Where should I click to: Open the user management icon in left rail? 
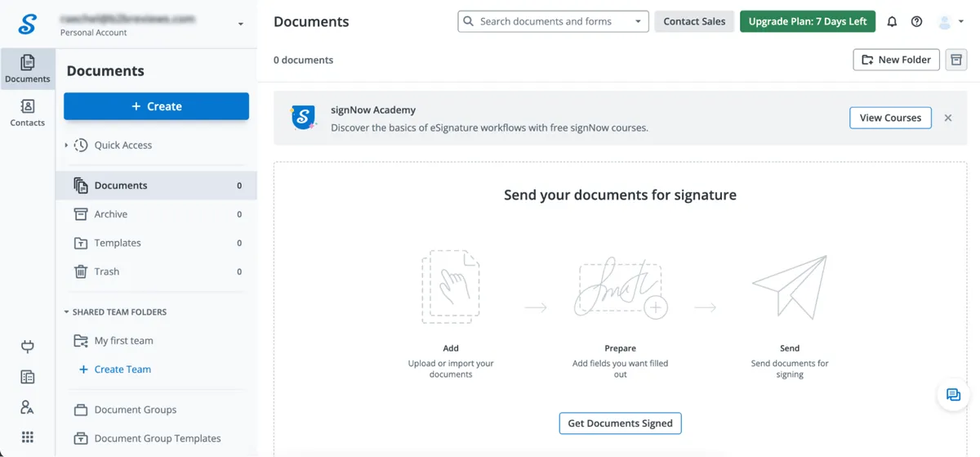click(x=27, y=406)
